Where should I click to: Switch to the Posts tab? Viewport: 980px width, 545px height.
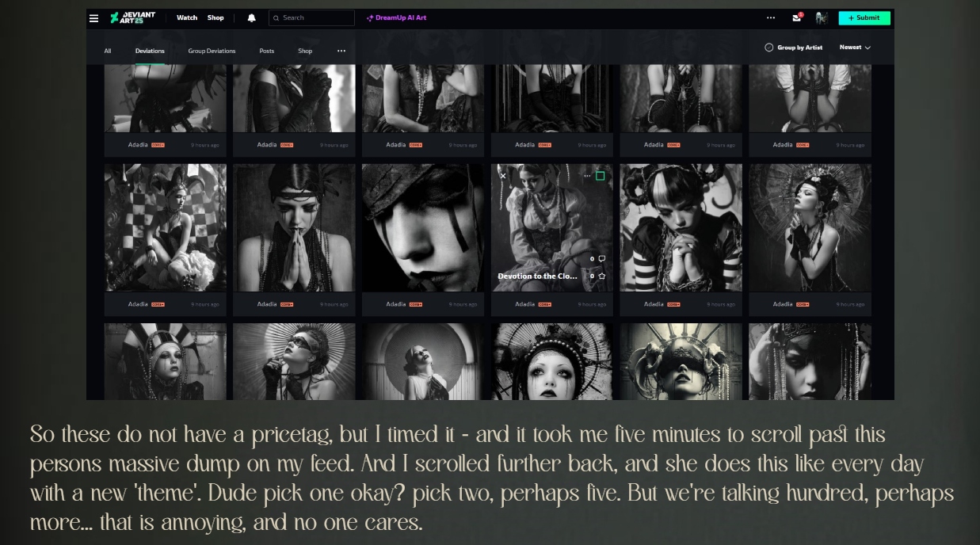(267, 51)
